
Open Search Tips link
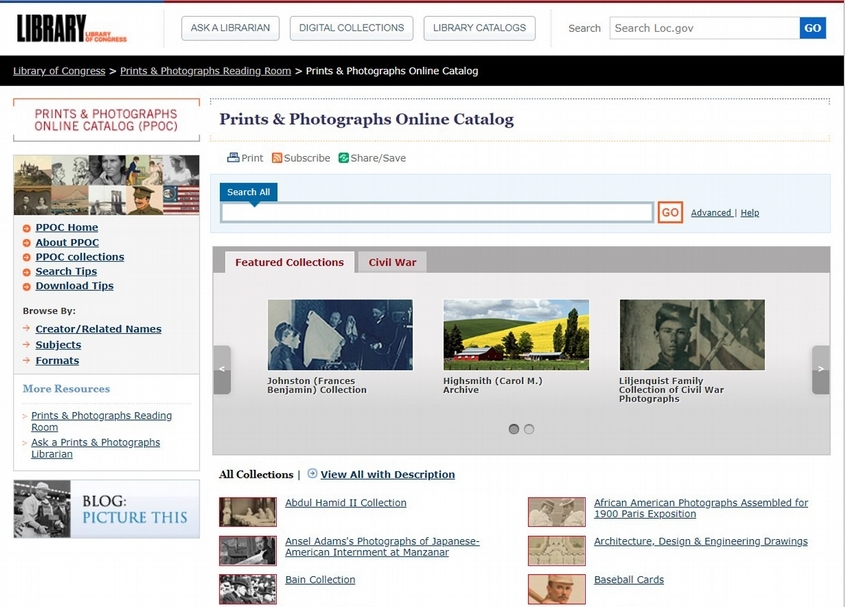coord(66,272)
